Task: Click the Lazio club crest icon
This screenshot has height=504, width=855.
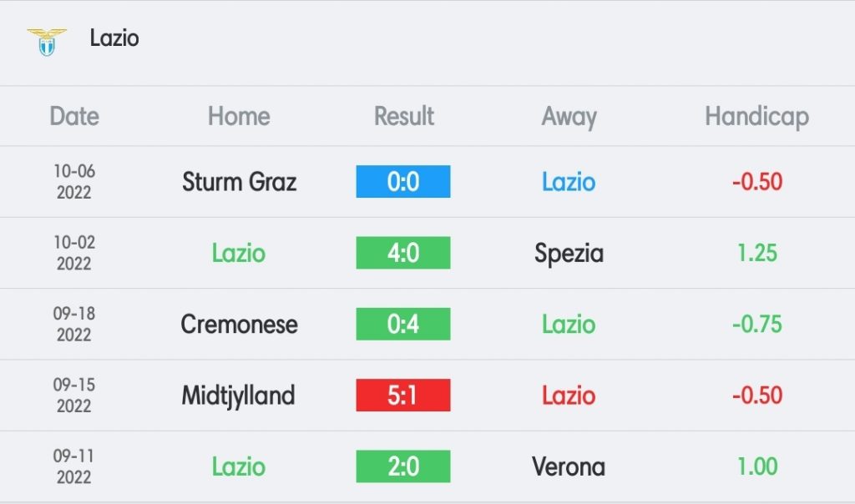Action: (47, 42)
